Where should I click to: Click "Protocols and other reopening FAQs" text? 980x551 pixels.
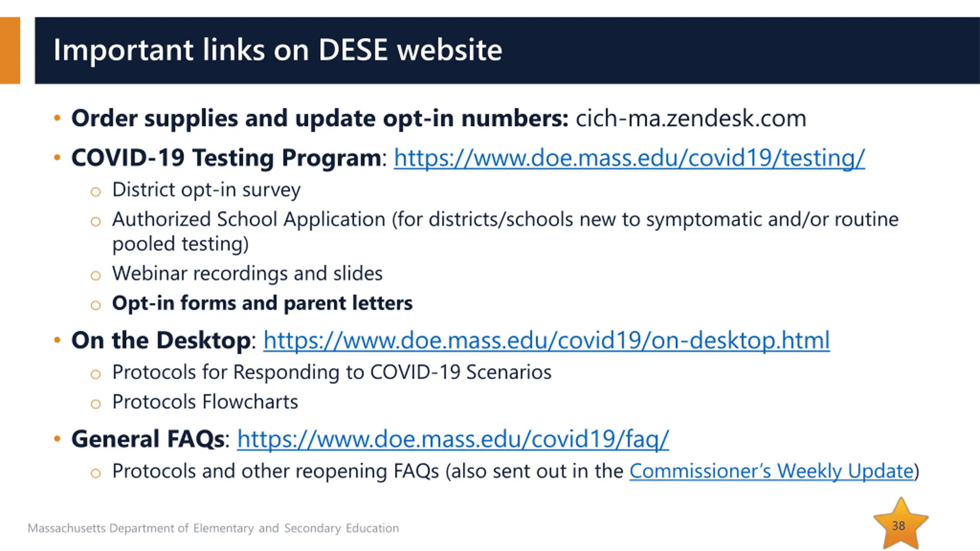276,471
